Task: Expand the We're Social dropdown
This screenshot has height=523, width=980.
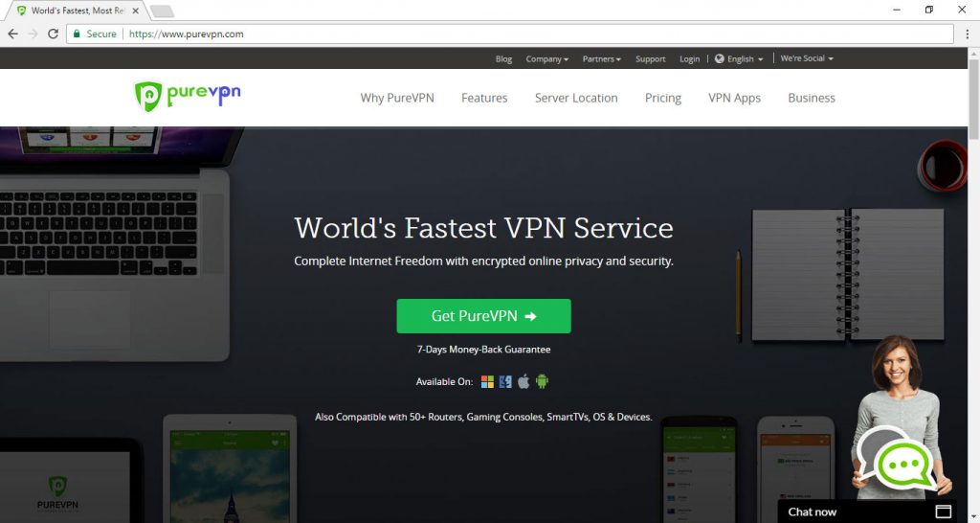Action: [807, 58]
